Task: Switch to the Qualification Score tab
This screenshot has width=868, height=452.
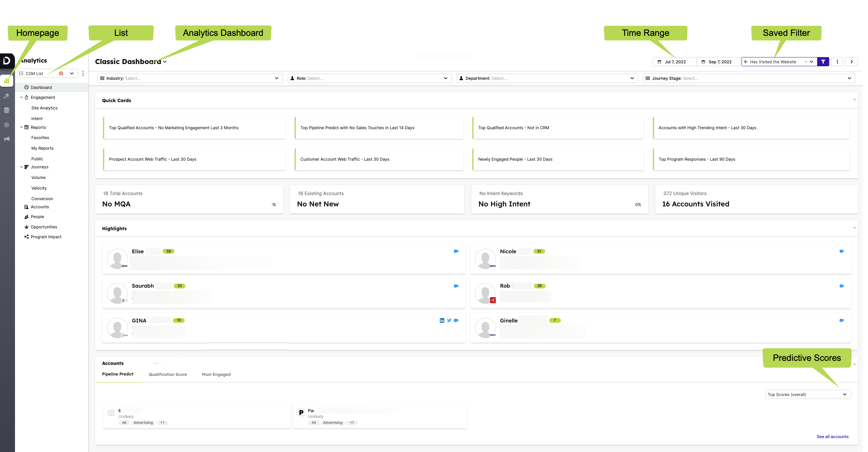Action: (167, 374)
